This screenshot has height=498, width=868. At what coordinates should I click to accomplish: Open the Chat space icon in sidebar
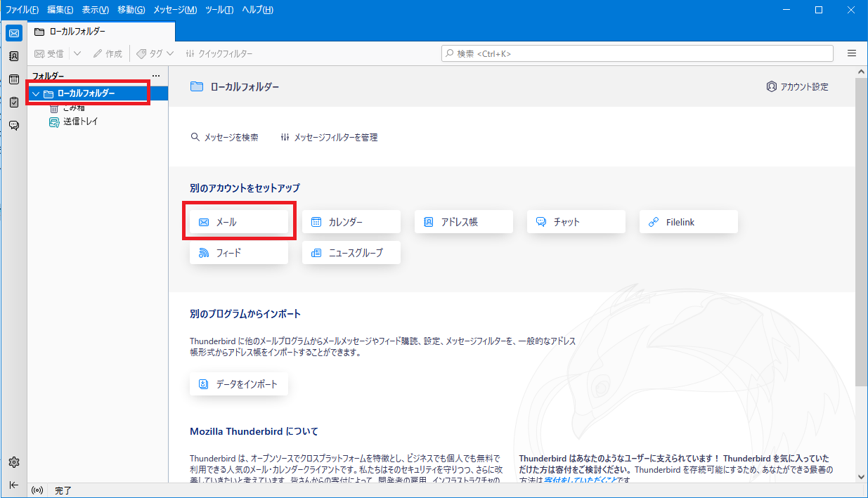14,126
